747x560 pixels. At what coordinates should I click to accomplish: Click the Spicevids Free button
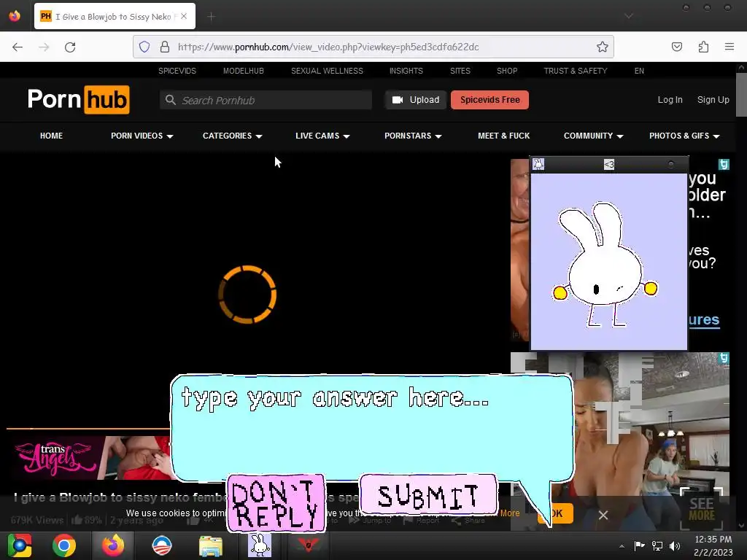point(489,100)
